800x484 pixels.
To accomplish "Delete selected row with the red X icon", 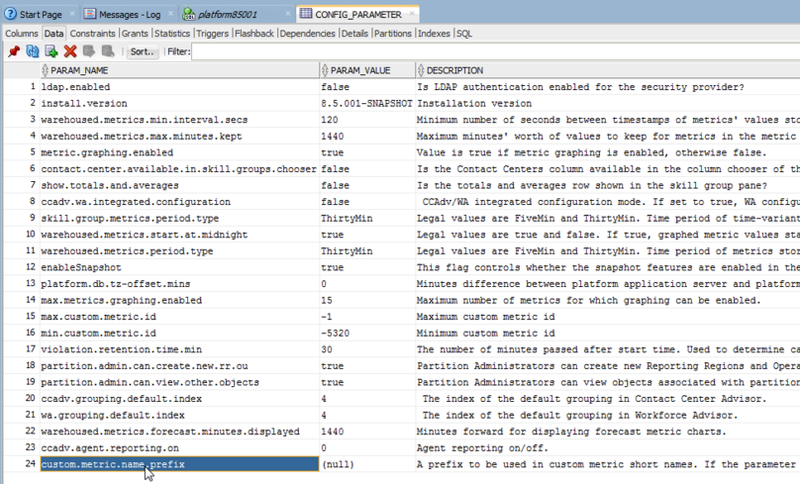I will [x=70, y=51].
